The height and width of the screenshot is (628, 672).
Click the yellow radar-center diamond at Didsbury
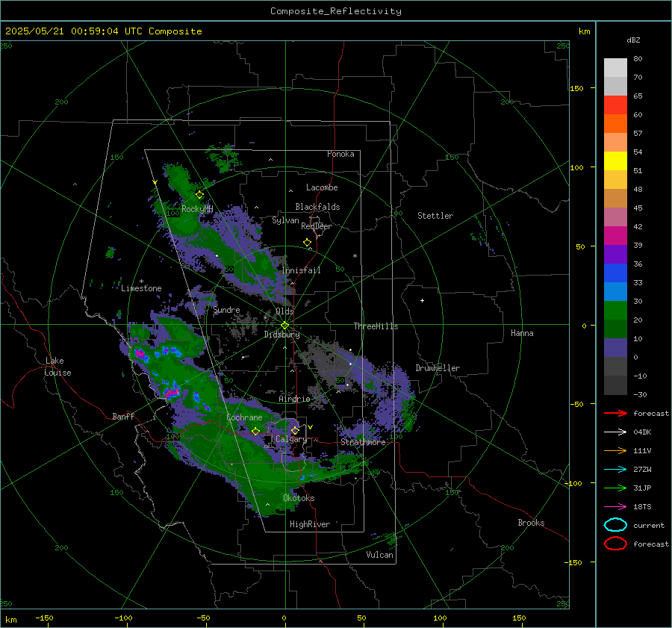click(284, 326)
